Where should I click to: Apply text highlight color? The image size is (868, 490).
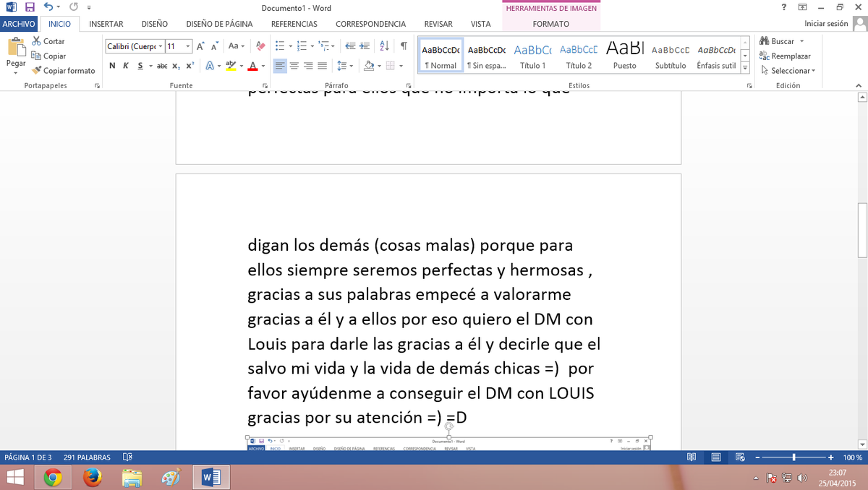[x=230, y=66]
